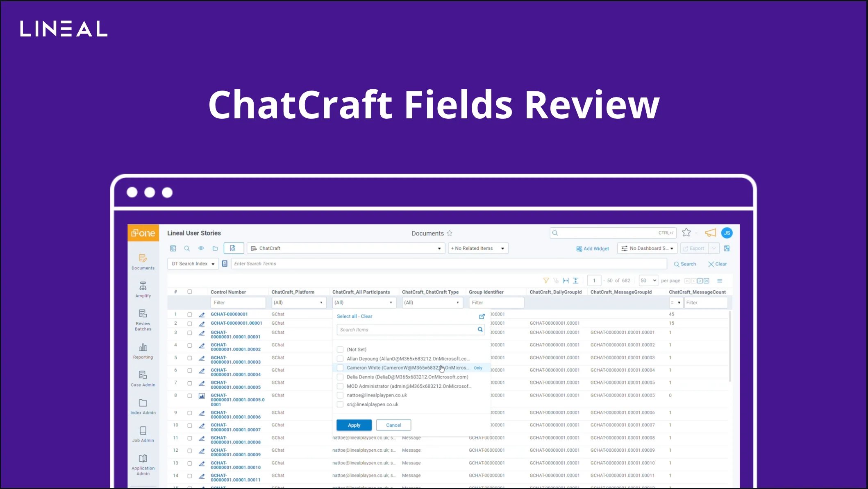Viewport: 868px width, 489px height.
Task: Click the Enter Search Terms input field
Action: [410, 263]
